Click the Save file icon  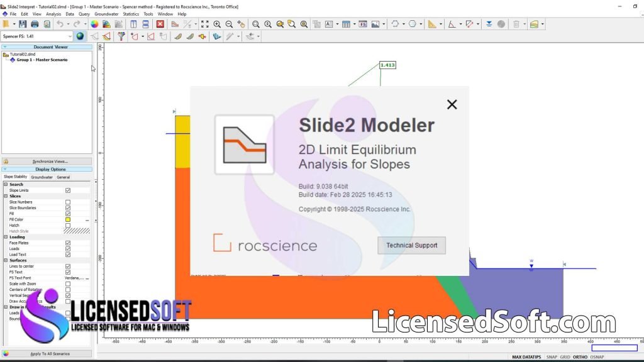click(23, 25)
